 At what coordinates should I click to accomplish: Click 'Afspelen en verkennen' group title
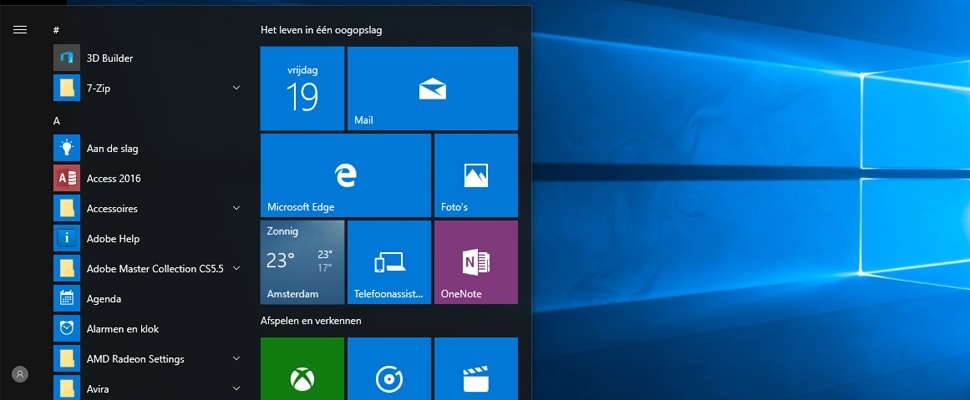pos(311,321)
